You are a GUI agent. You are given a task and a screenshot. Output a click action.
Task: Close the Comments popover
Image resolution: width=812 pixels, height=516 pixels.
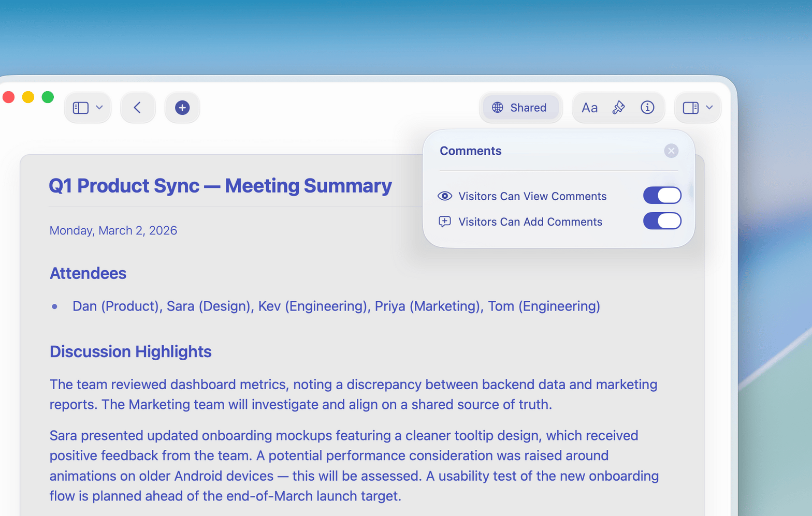point(671,151)
